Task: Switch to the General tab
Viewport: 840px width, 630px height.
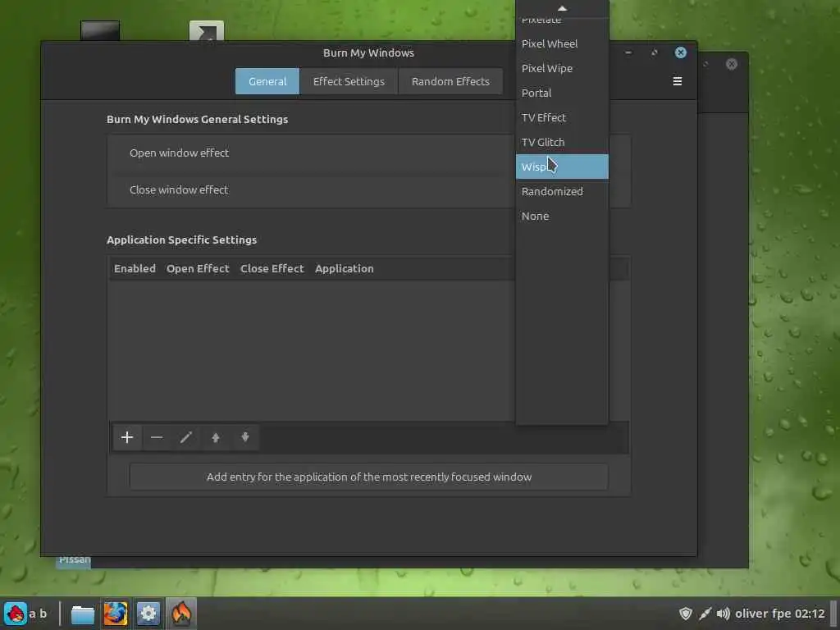Action: pos(267,81)
